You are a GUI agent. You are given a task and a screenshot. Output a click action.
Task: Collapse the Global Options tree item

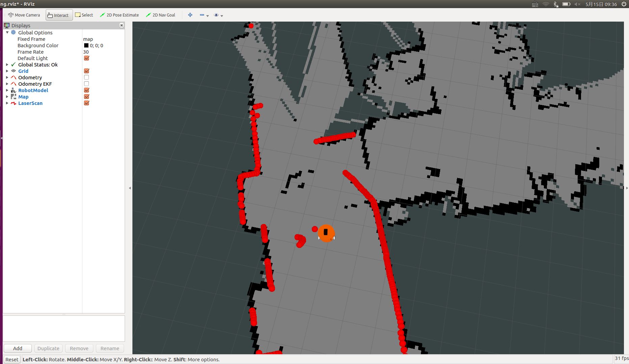tap(7, 32)
